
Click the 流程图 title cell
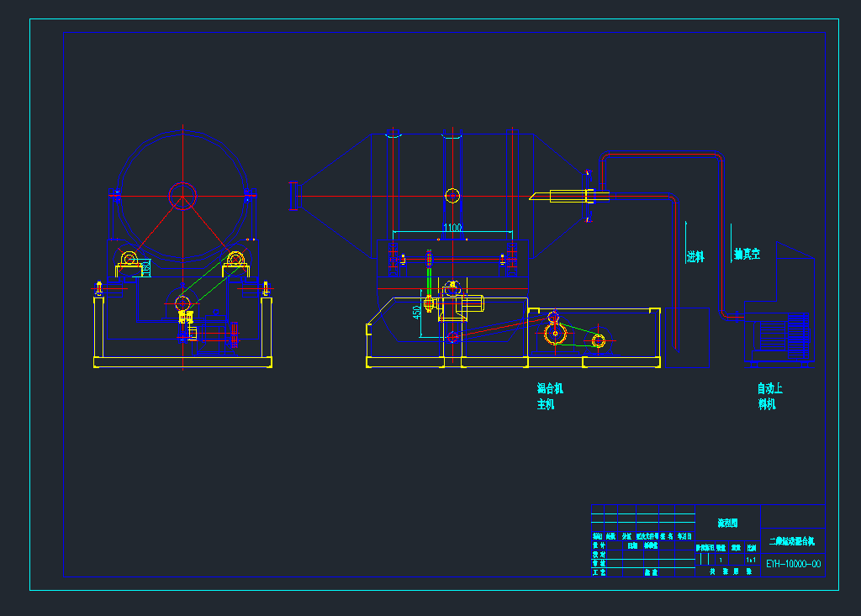[727, 523]
